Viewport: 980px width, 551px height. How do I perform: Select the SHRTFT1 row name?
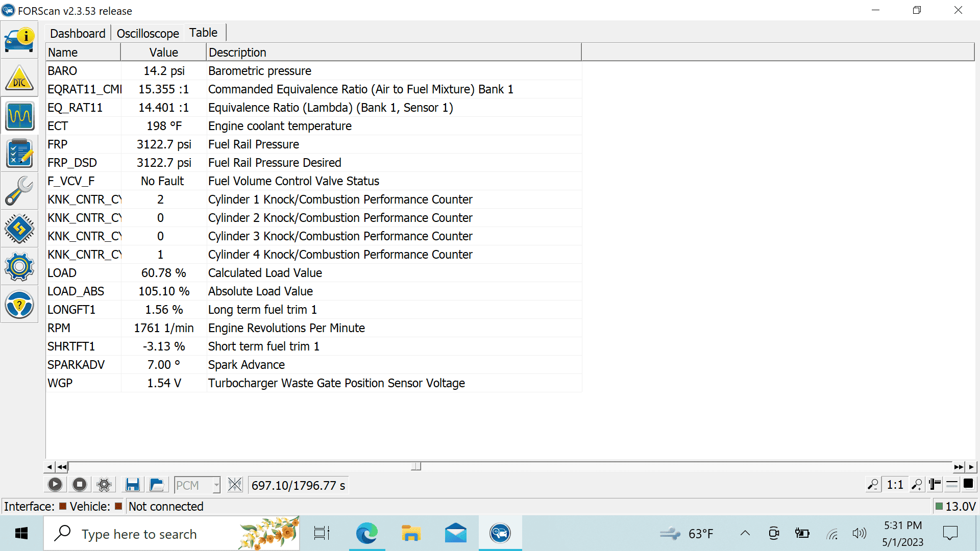71,346
